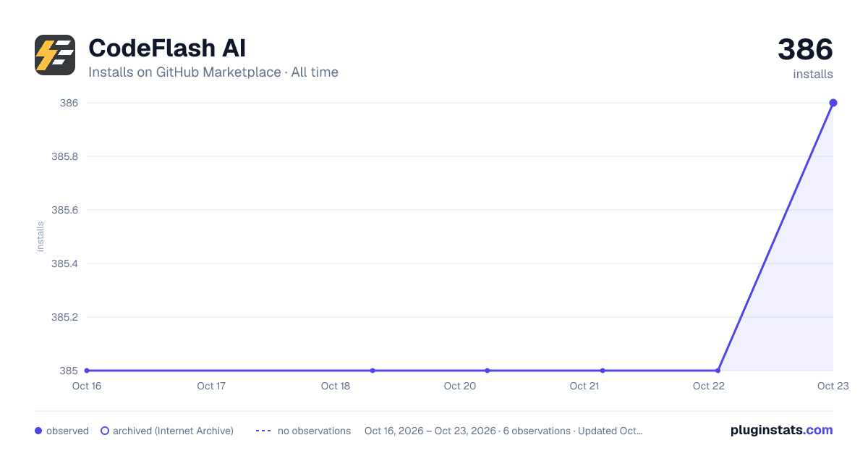Click the x-axis label Oct 22

click(x=709, y=386)
